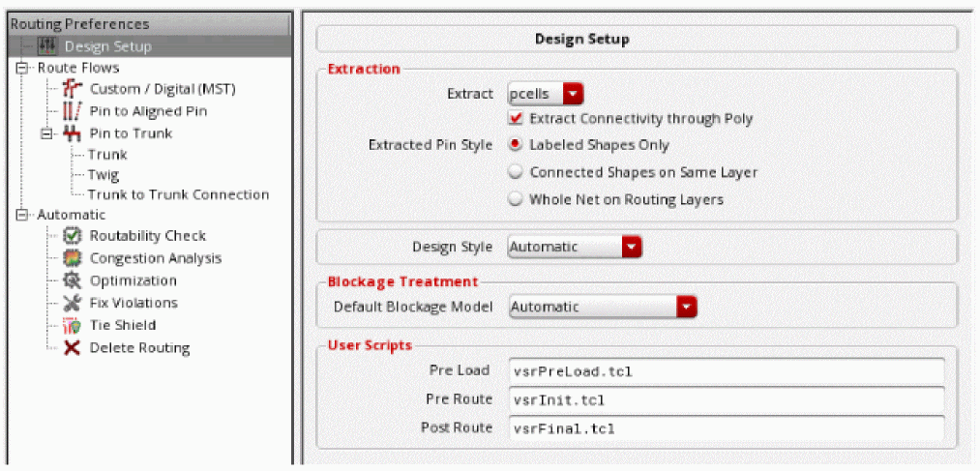Image resolution: width=980 pixels, height=471 pixels.
Task: Open Optimization settings page
Action: 134,280
